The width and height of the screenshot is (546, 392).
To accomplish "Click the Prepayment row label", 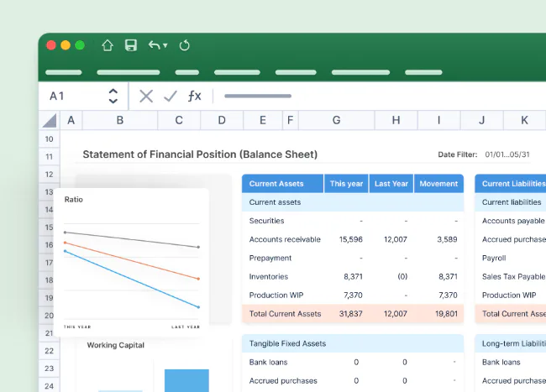I will pyautogui.click(x=270, y=258).
